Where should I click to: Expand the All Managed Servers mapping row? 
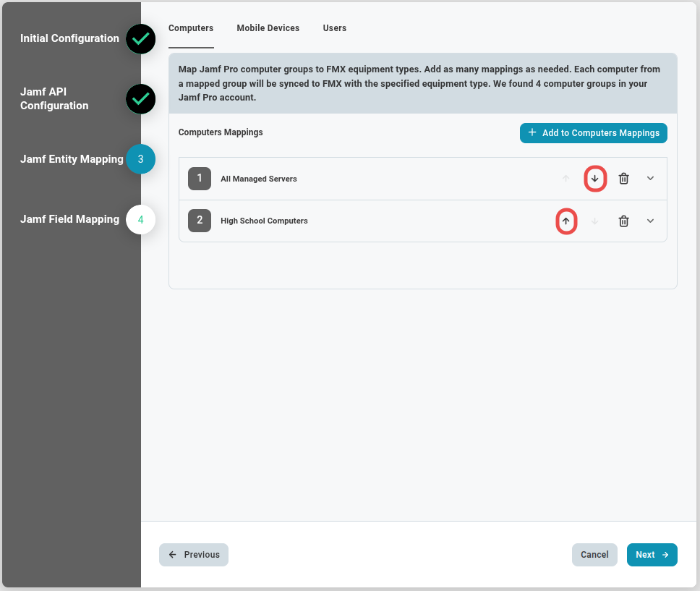650,179
